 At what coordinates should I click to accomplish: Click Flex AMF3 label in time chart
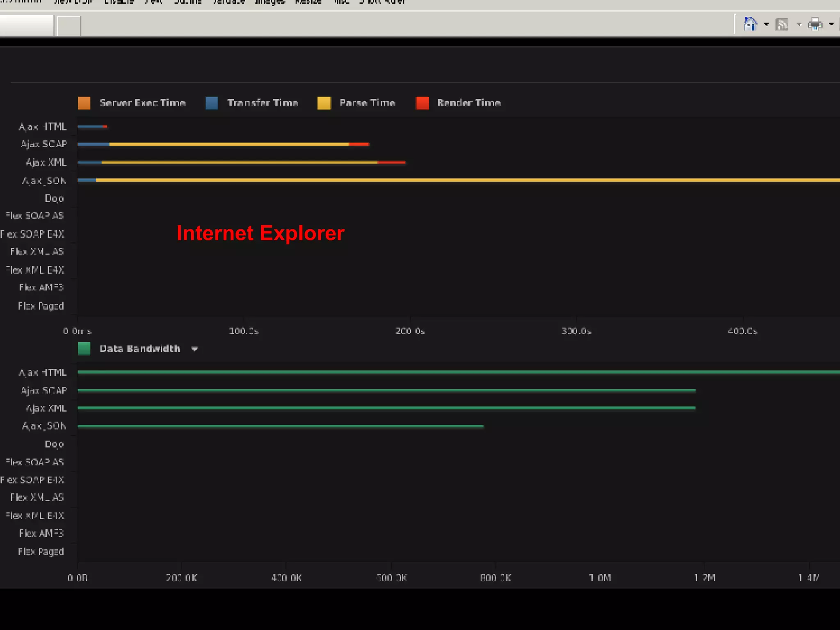(41, 287)
